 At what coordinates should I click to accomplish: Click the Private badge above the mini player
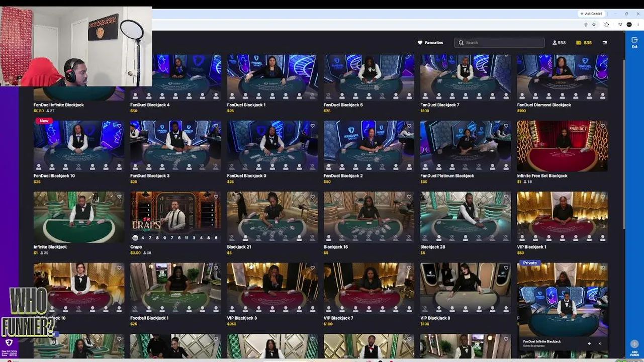point(530,263)
